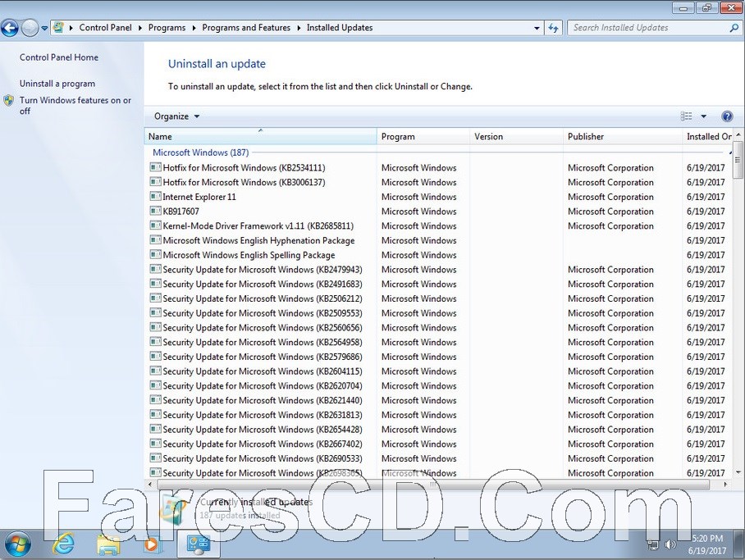Click the Forward navigation arrow

tap(30, 28)
